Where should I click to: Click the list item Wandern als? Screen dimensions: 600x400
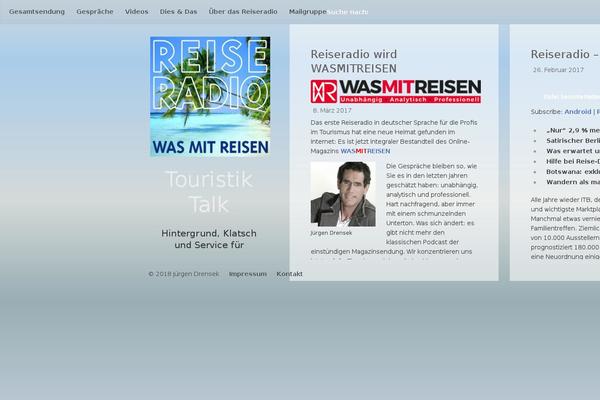pos(573,182)
